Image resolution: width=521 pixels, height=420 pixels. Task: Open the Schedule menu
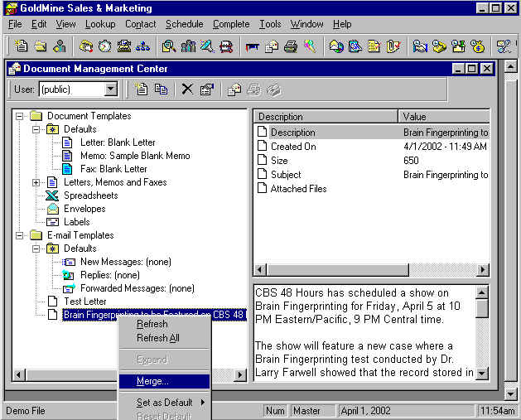185,24
